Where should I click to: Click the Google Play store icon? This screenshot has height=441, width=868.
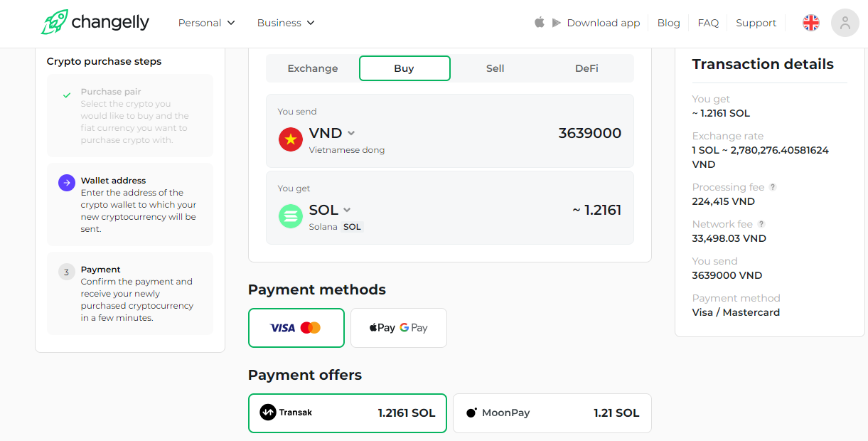[x=557, y=23]
